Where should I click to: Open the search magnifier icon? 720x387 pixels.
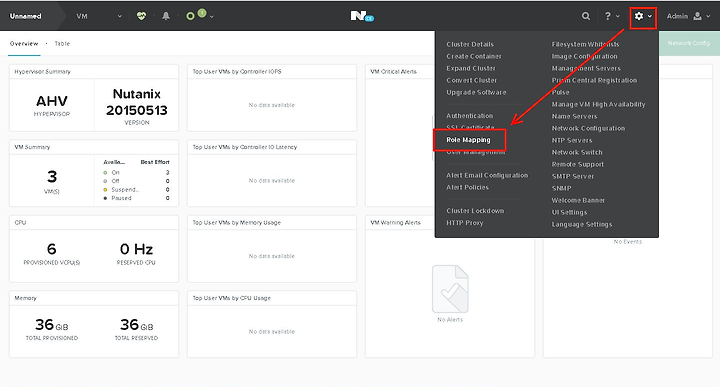[x=586, y=16]
